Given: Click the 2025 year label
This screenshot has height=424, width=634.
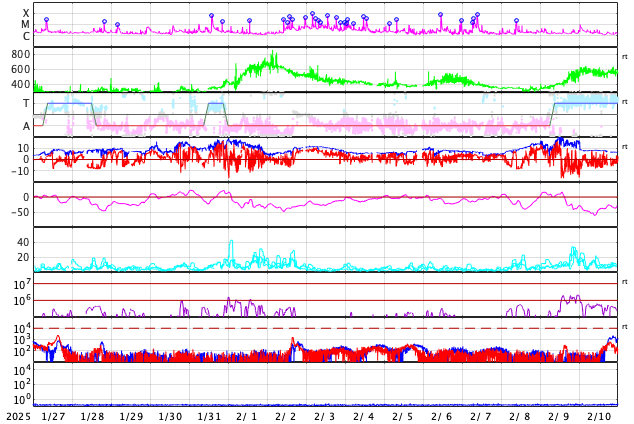Looking at the screenshot, I should point(19,417).
